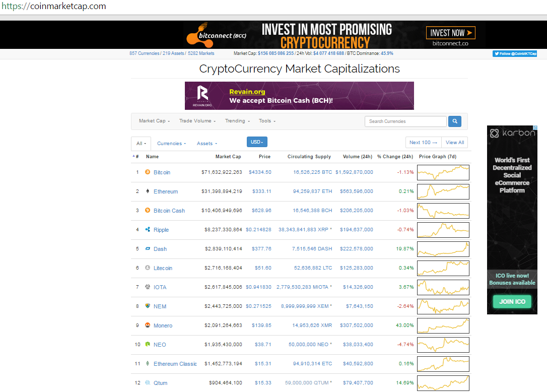The width and height of the screenshot is (547, 392).
Task: Open the Bitcoin 7-day price graph
Action: click(443, 172)
